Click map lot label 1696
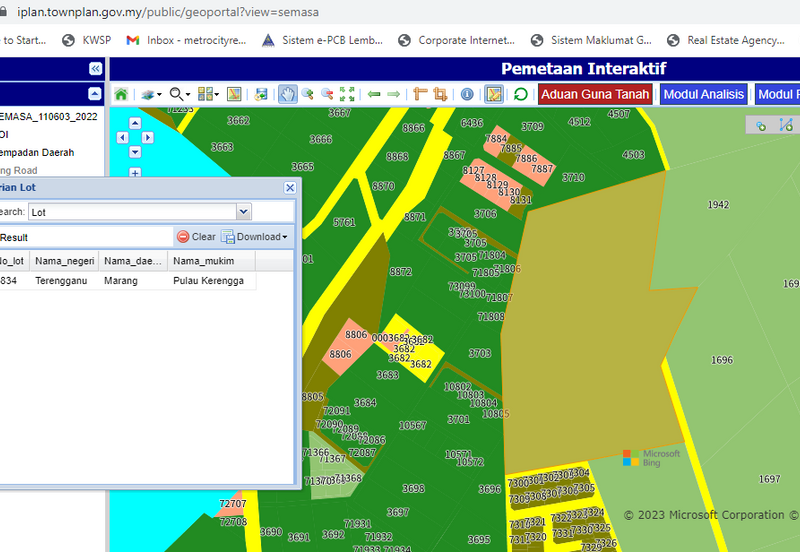800x552 pixels. tap(722, 360)
